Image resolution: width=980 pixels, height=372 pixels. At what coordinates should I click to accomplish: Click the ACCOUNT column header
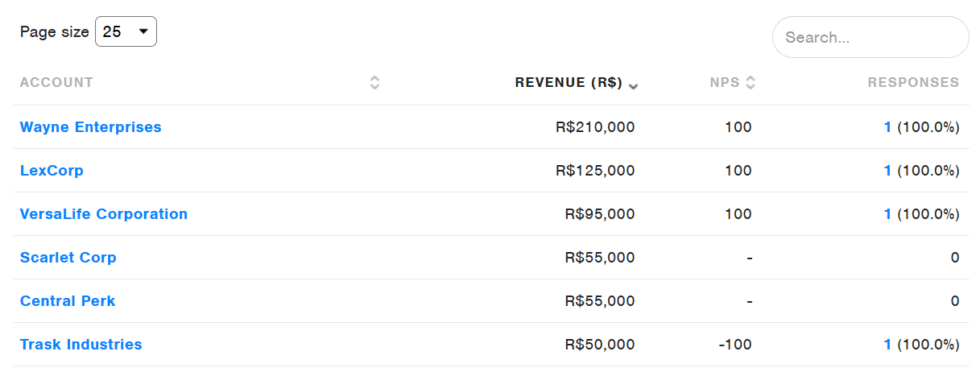[56, 82]
